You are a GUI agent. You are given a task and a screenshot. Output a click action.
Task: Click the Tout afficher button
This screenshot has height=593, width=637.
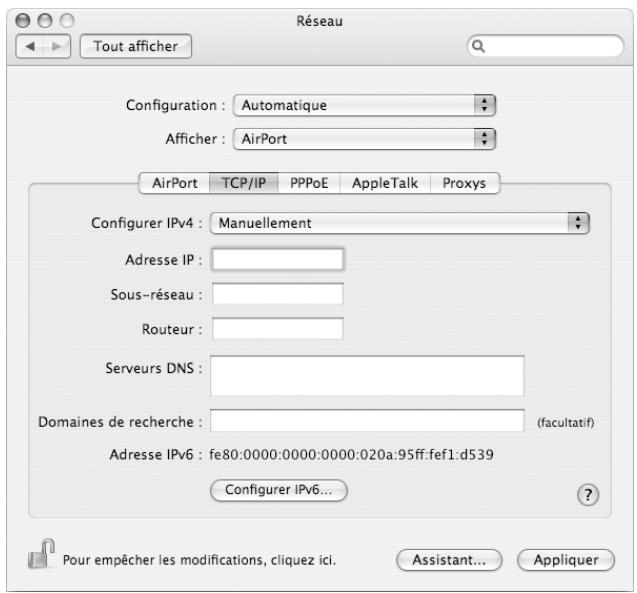(x=136, y=46)
